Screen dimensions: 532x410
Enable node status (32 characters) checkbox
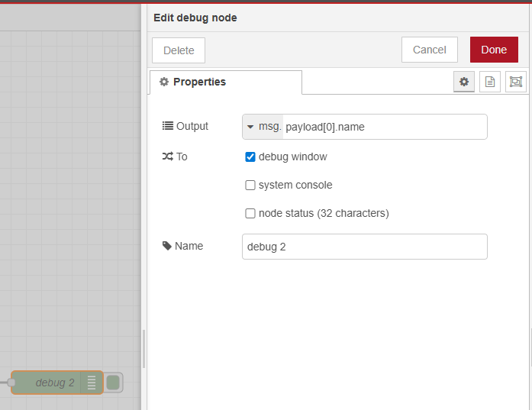(x=250, y=214)
